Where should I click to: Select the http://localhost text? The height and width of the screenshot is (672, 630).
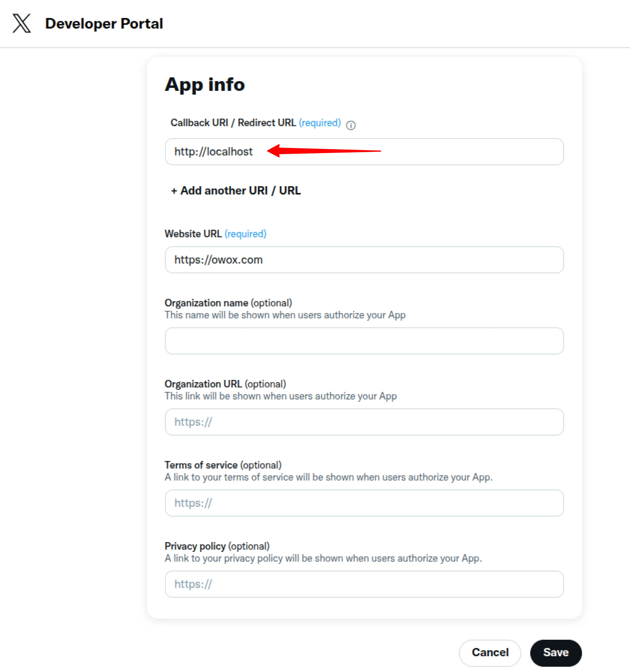pos(213,151)
